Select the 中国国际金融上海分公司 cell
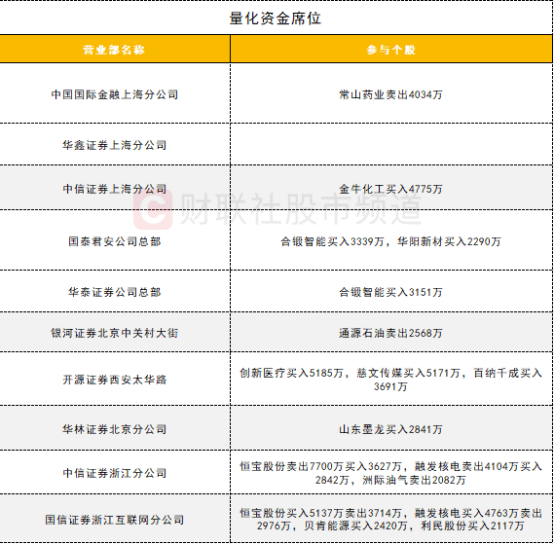554x544 pixels. pos(114,94)
